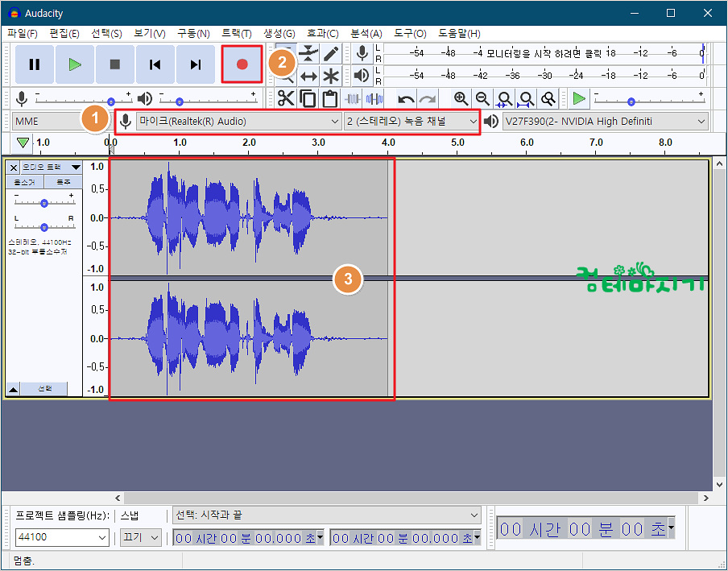Pause playback with the Pause button
Image resolution: width=728 pixels, height=571 pixels.
pyautogui.click(x=35, y=64)
